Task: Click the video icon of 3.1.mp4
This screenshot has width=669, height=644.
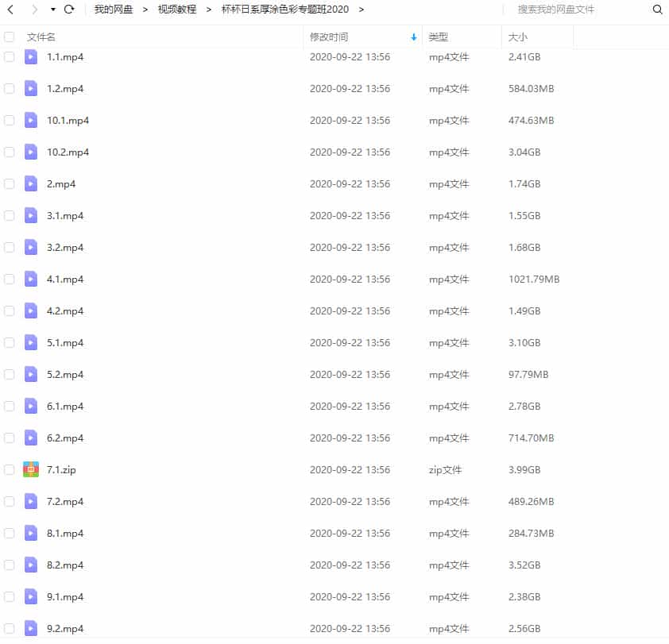Action: pyautogui.click(x=31, y=216)
